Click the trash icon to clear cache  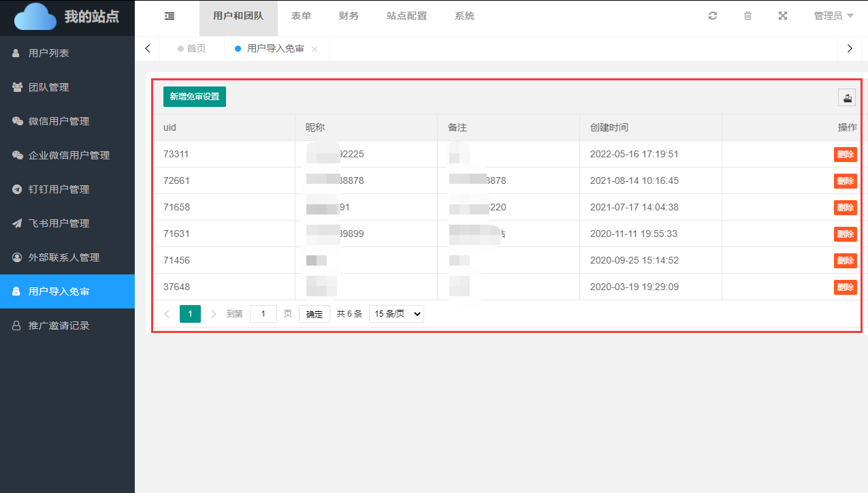[748, 16]
